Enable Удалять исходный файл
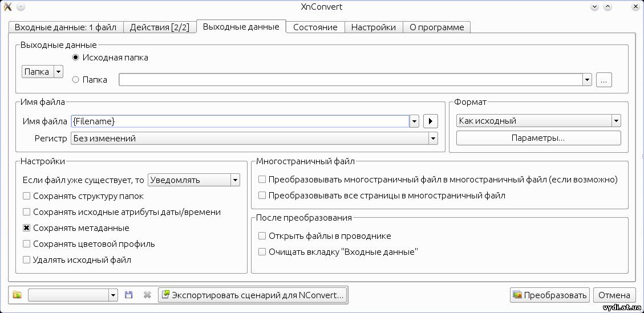The width and height of the screenshot is (644, 313). [27, 260]
